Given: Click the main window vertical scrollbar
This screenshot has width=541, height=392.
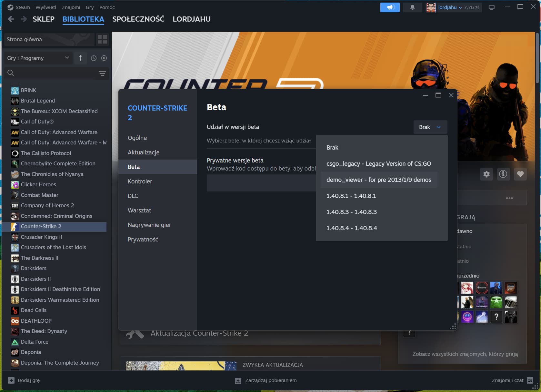Looking at the screenshot, I should pyautogui.click(x=537, y=58).
